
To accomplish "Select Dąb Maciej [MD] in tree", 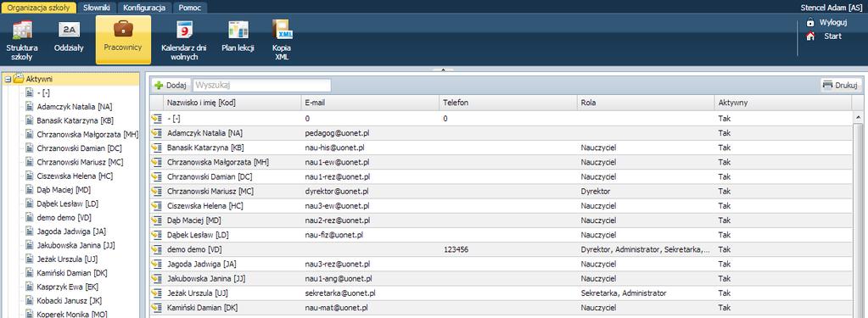I will point(64,190).
